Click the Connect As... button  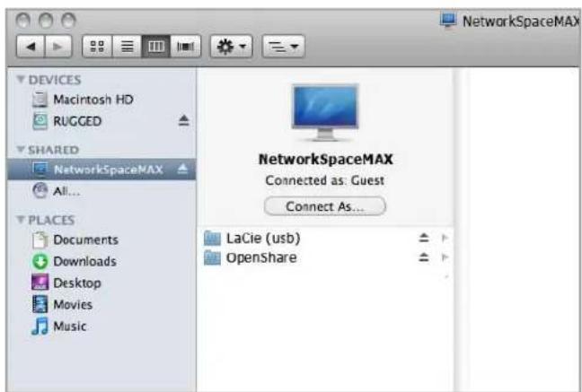coord(325,206)
